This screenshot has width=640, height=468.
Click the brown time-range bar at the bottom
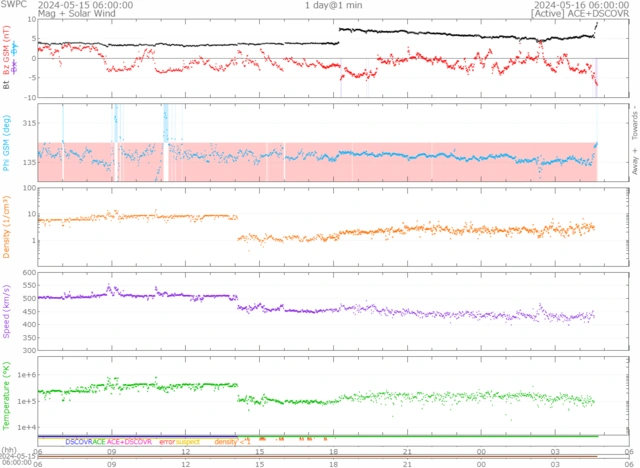(318, 457)
